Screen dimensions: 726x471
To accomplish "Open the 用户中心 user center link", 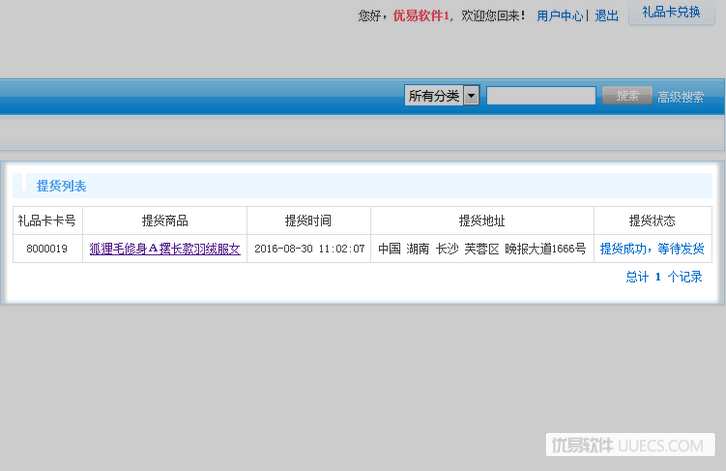I will tap(560, 16).
